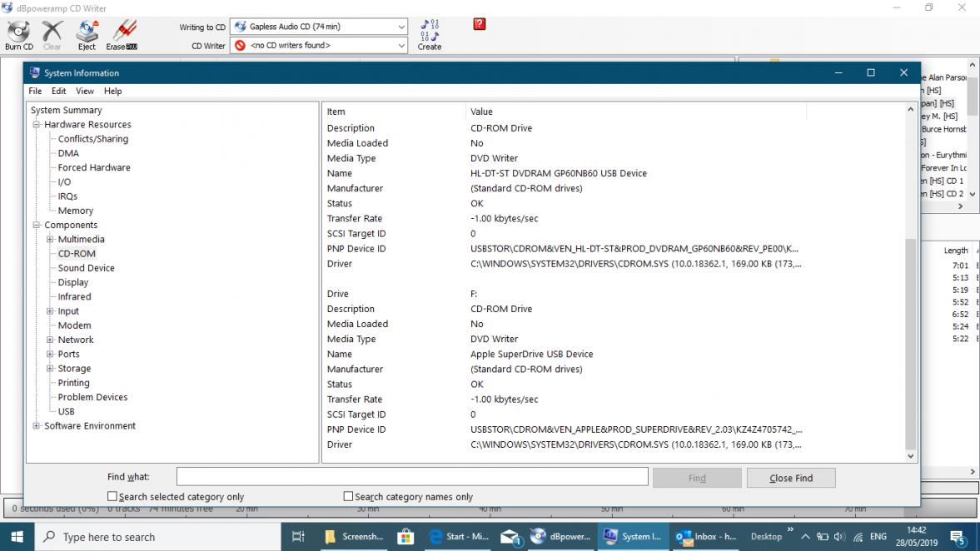The image size is (980, 551).
Task: Enable Search selected category only
Action: tap(112, 497)
